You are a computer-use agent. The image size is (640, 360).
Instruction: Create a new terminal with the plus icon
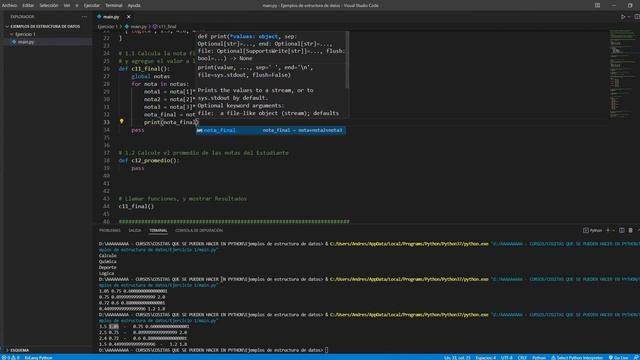[608, 231]
